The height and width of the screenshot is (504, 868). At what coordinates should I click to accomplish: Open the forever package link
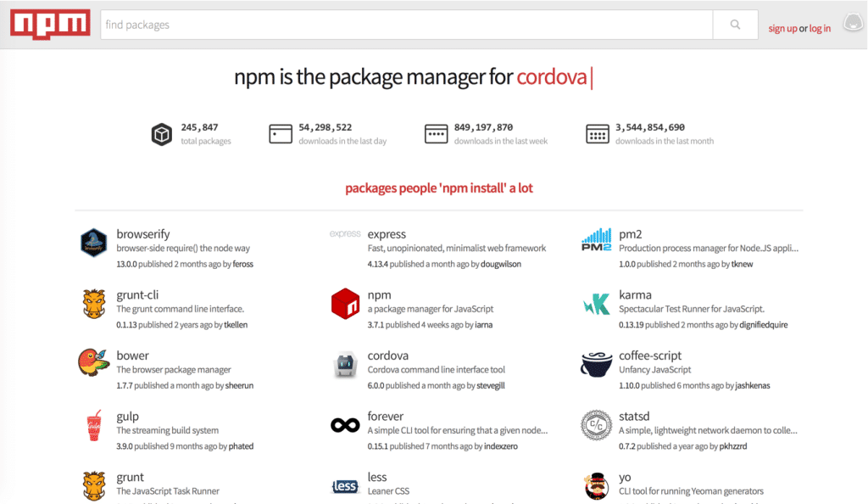point(386,416)
